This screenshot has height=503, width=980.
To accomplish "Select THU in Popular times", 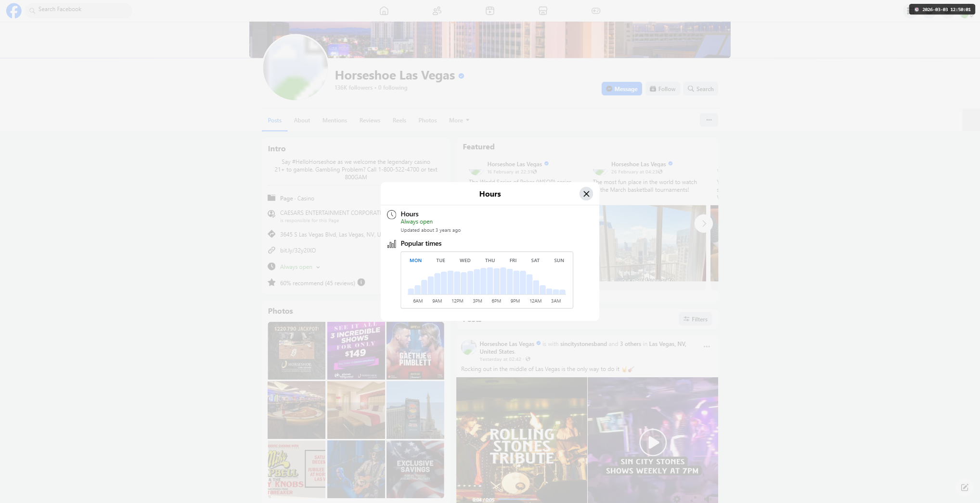I will pos(490,261).
